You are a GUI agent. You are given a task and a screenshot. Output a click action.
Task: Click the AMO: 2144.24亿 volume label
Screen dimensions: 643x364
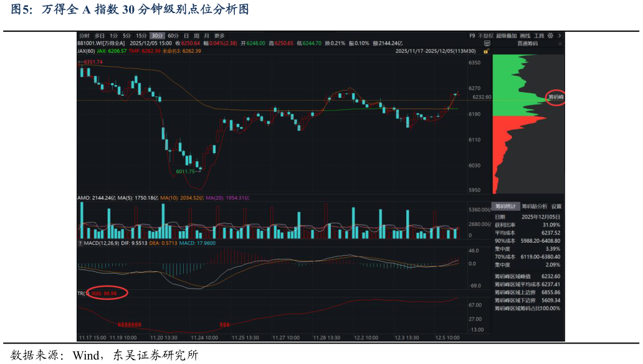(97, 198)
